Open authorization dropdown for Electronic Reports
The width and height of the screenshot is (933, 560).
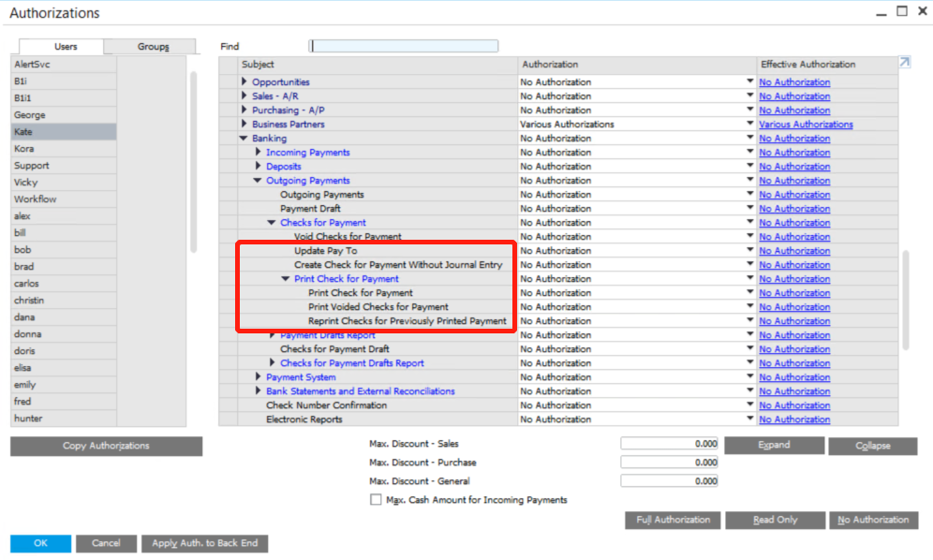[x=749, y=419]
